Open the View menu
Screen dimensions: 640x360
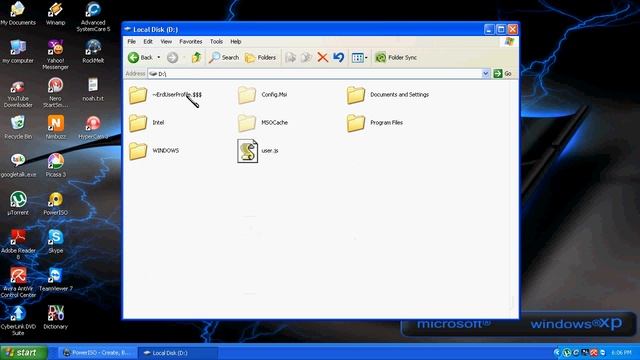[x=166, y=42]
